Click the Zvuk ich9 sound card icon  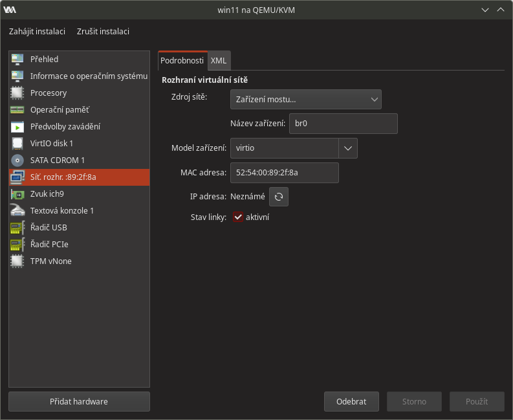pos(17,194)
